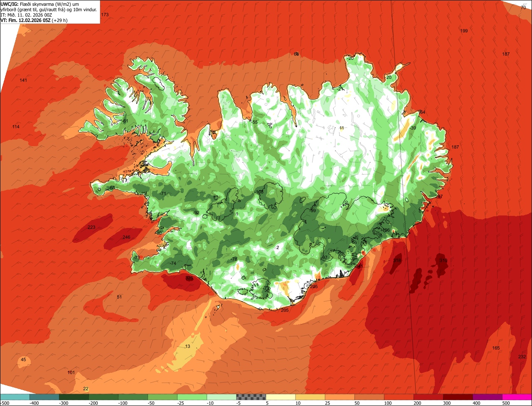
Task: Click the '13' value in the yellow sea patch
Action: click(187, 346)
